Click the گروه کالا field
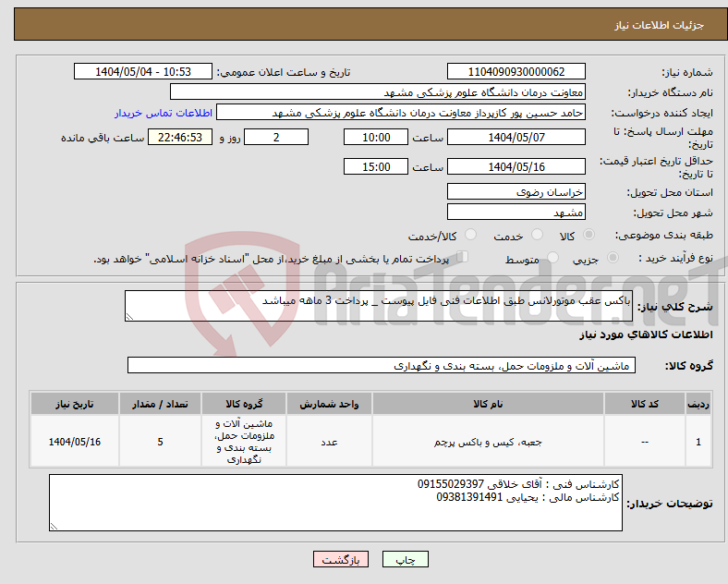Image resolution: width=728 pixels, height=584 pixels. (x=382, y=365)
